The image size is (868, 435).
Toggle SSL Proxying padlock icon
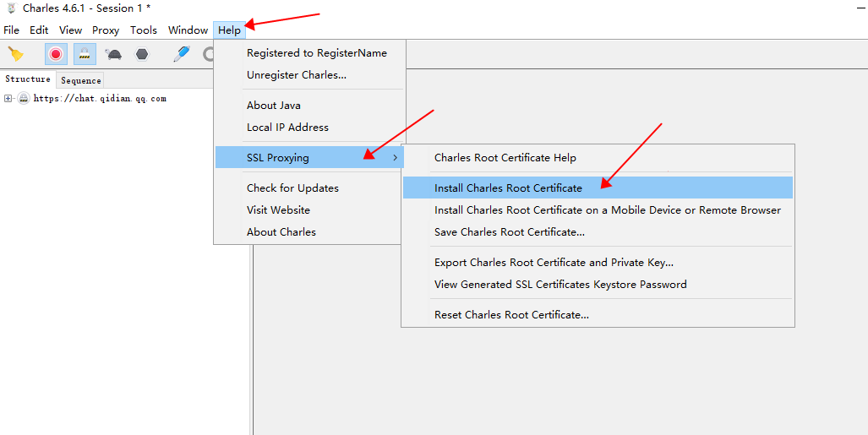click(x=85, y=54)
